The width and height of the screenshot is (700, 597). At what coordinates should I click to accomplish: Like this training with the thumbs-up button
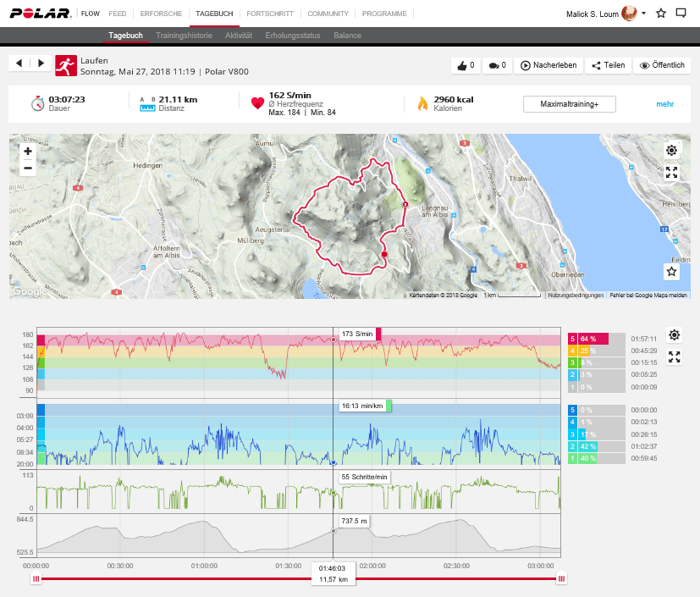(x=466, y=65)
